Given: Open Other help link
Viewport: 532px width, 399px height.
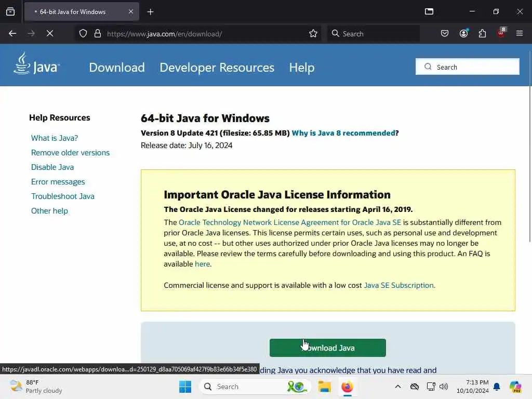Looking at the screenshot, I should (49, 211).
